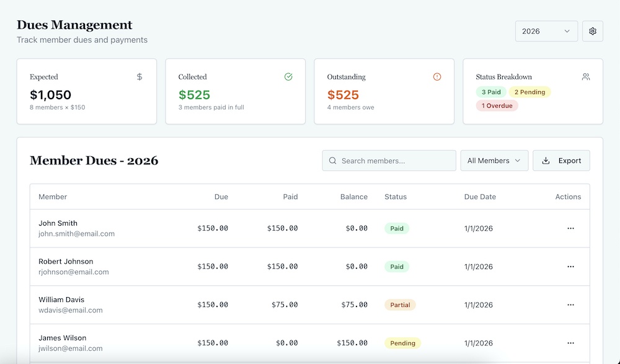Click the people icon in Status Breakdown card
Image resolution: width=620 pixels, height=364 pixels.
pyautogui.click(x=586, y=77)
